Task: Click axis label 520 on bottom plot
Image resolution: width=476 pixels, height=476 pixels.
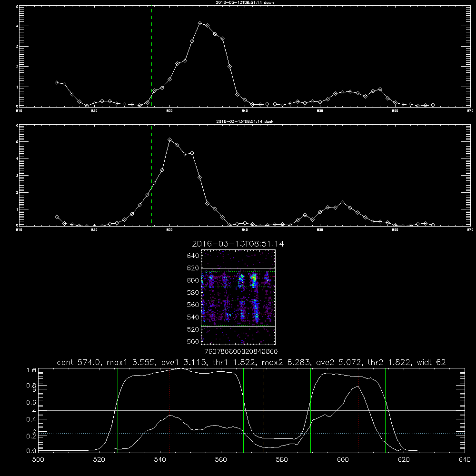Action: click(99, 460)
